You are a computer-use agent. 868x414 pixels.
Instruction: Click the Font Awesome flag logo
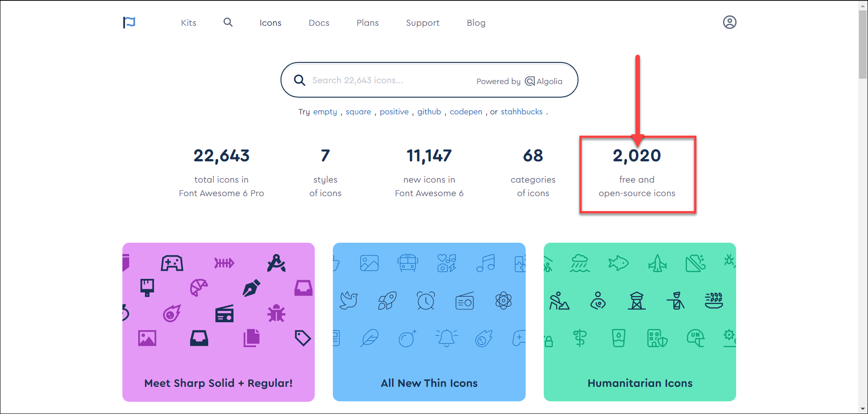[x=129, y=23]
